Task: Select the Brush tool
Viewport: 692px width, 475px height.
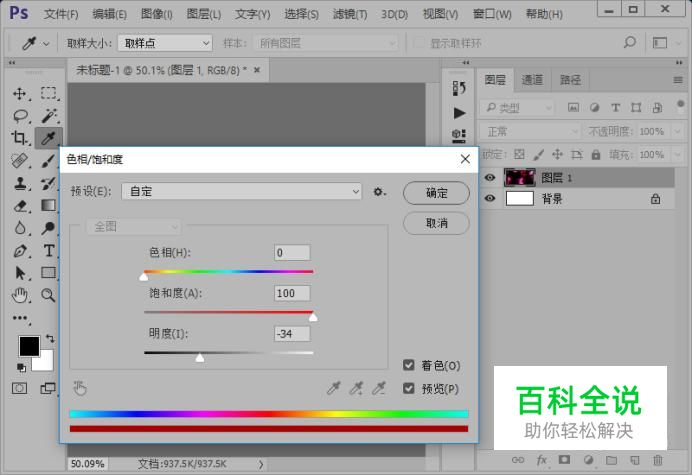Action: 48,161
